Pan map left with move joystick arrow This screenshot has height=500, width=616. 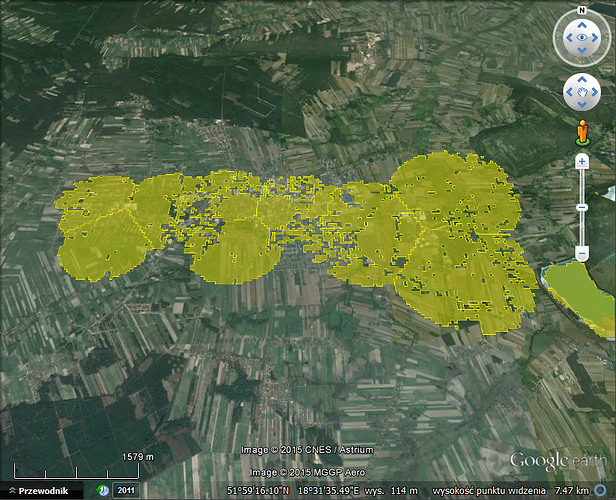[569, 92]
